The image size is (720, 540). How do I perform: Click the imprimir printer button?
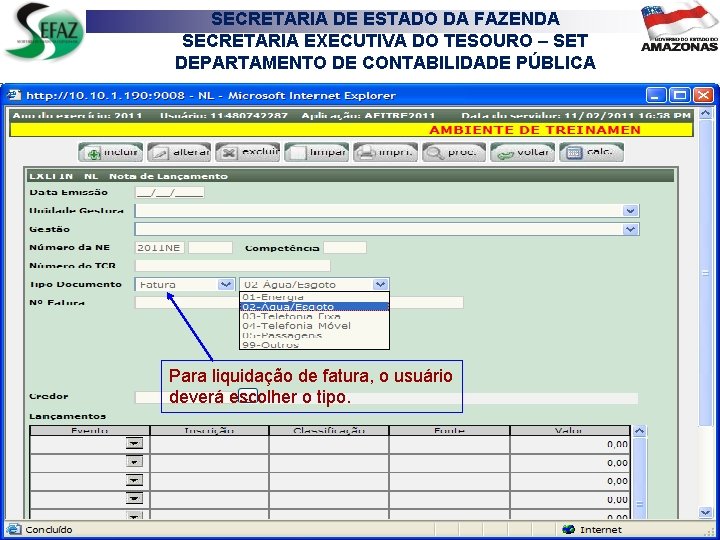[385, 152]
